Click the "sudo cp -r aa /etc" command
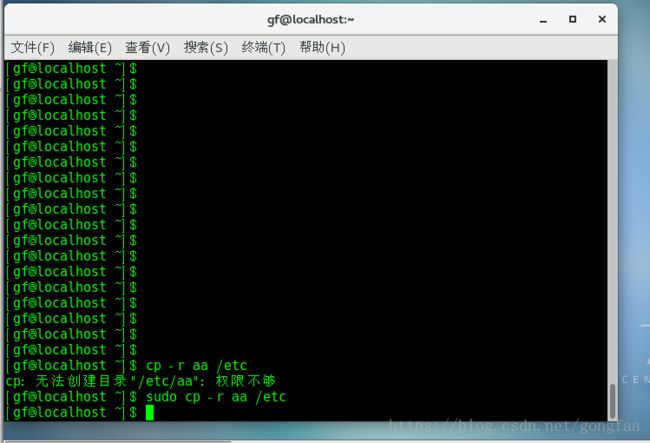The height and width of the screenshot is (443, 650). pyautogui.click(x=216, y=397)
